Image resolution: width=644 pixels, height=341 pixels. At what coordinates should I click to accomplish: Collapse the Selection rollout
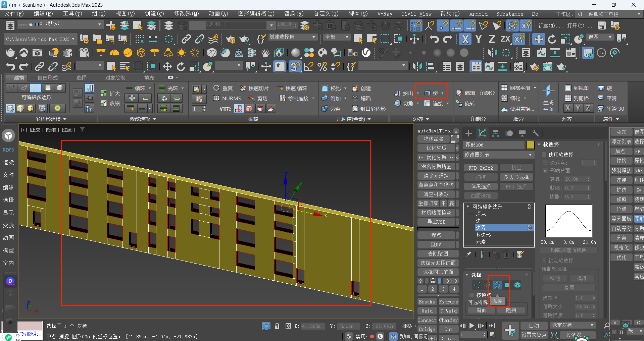(x=467, y=275)
